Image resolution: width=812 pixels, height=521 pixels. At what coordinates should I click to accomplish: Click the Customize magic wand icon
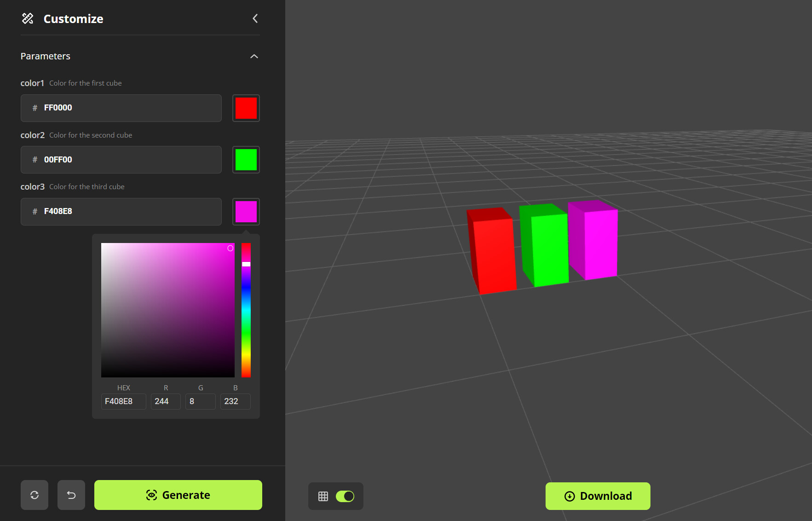(28, 18)
